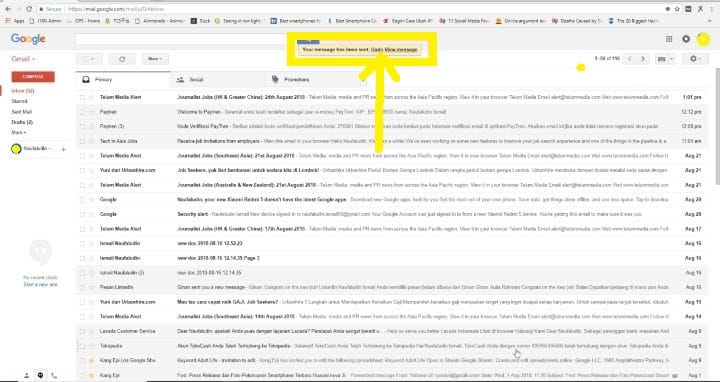Open the Chrome three-dot menu

712,9
